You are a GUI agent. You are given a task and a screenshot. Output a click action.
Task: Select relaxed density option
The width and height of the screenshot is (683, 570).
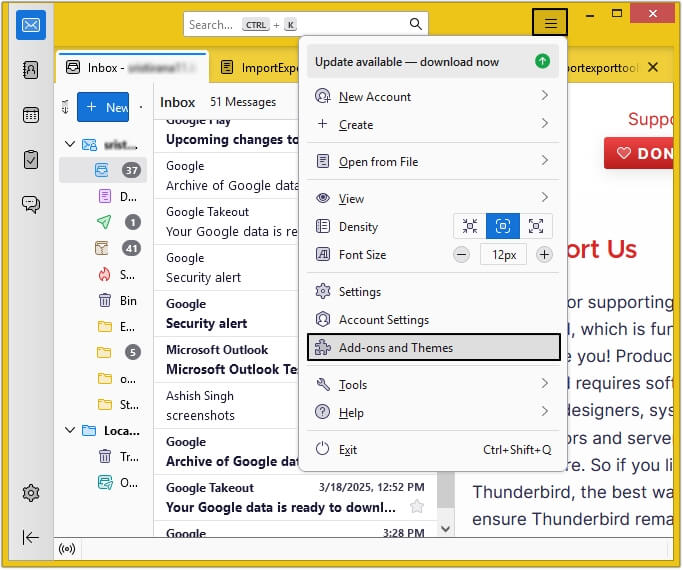(536, 226)
